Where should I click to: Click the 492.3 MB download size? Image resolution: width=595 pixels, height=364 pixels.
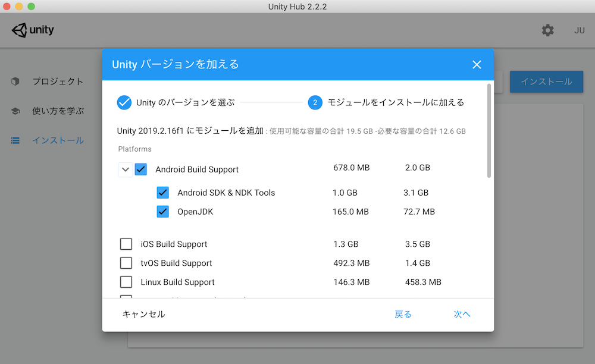pyautogui.click(x=352, y=263)
